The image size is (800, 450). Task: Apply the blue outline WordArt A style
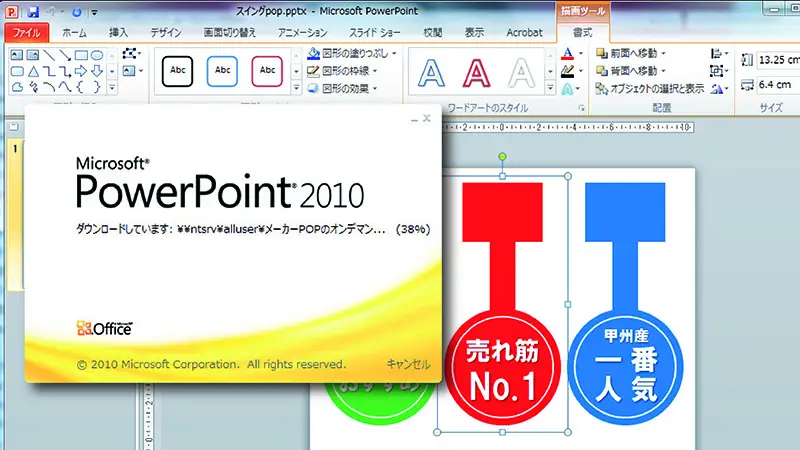pyautogui.click(x=431, y=72)
